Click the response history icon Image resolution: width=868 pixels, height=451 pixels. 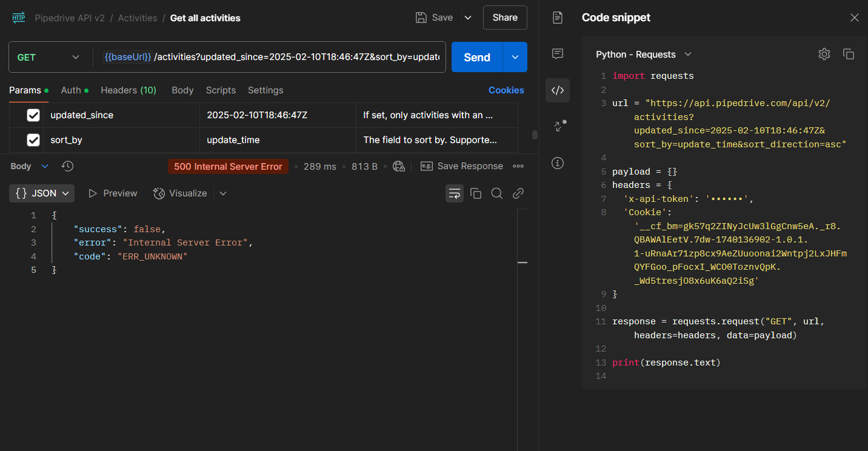68,166
